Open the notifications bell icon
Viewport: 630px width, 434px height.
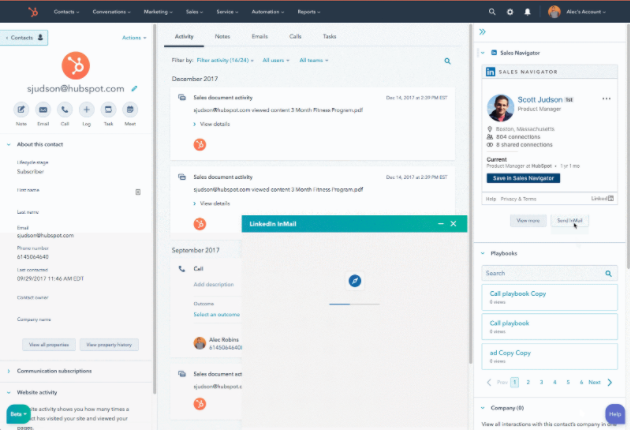pos(527,12)
